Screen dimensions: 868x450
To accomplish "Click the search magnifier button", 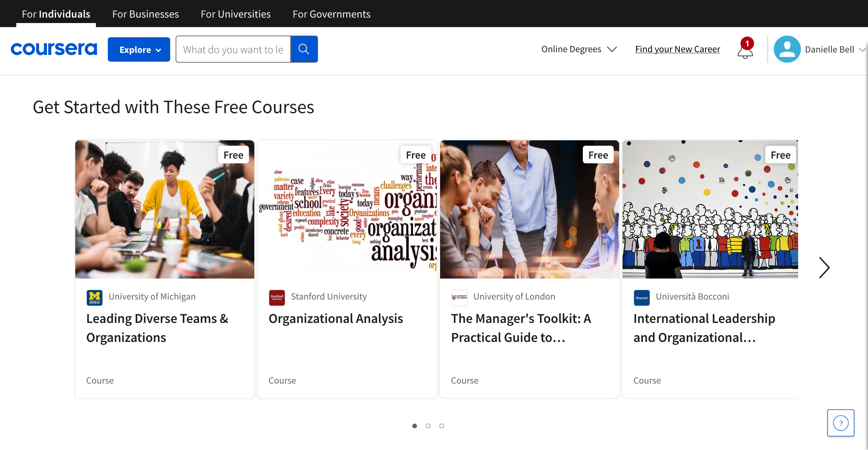I will (x=304, y=49).
